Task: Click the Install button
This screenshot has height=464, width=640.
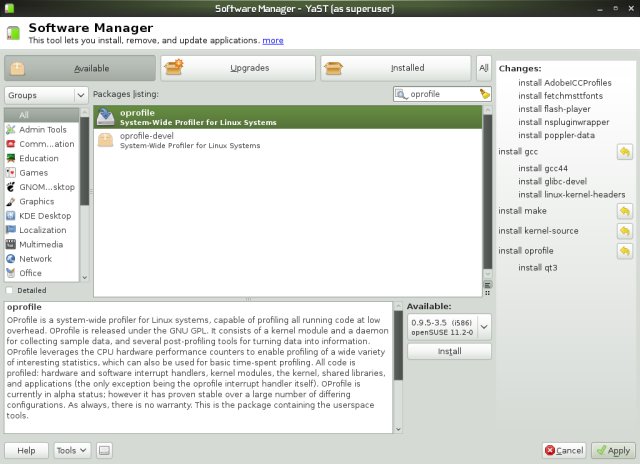Action: point(449,351)
